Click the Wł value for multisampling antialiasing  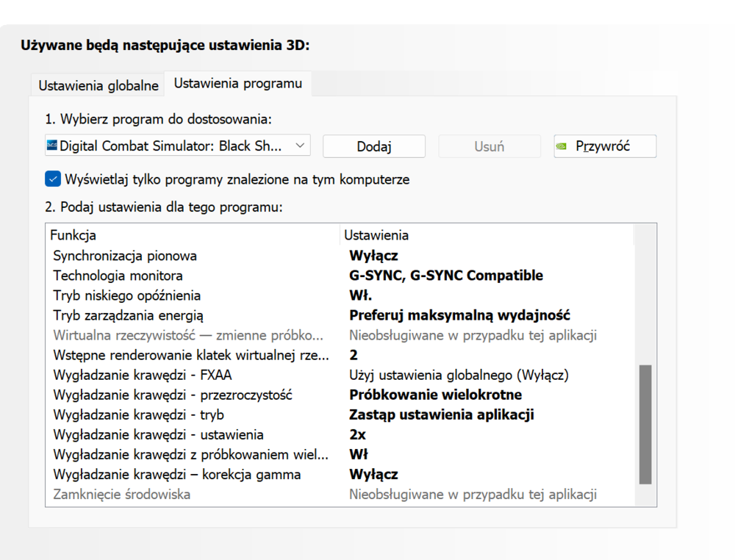click(x=359, y=455)
